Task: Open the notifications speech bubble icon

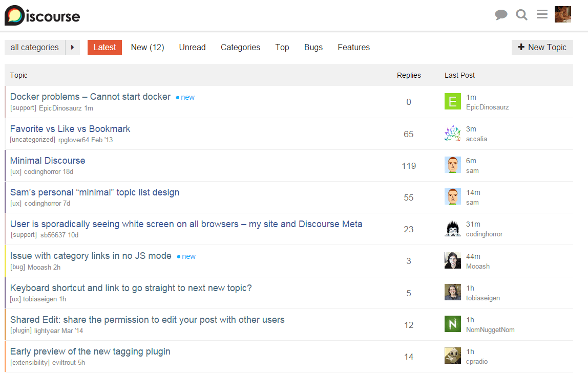Action: coord(501,15)
